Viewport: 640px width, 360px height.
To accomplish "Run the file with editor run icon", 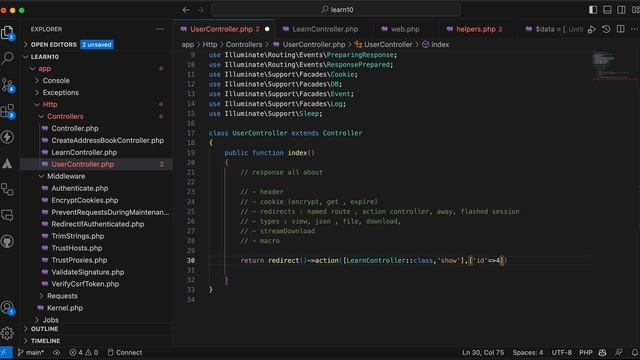I will (592, 29).
